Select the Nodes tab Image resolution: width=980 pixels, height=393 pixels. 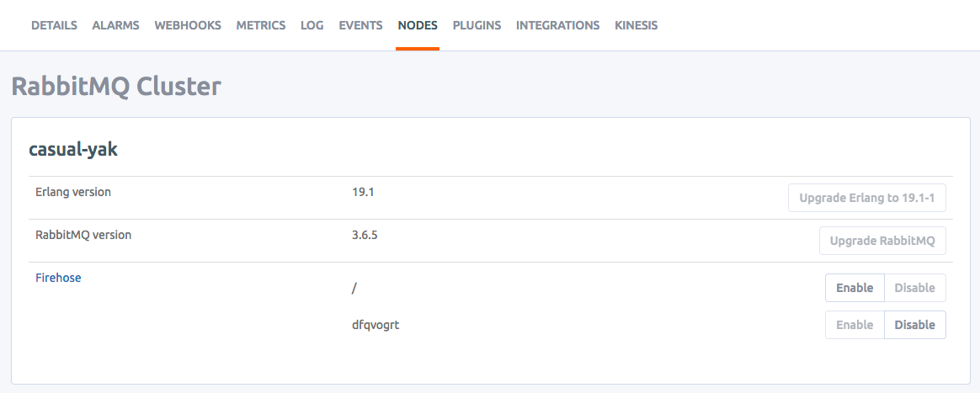(x=418, y=25)
